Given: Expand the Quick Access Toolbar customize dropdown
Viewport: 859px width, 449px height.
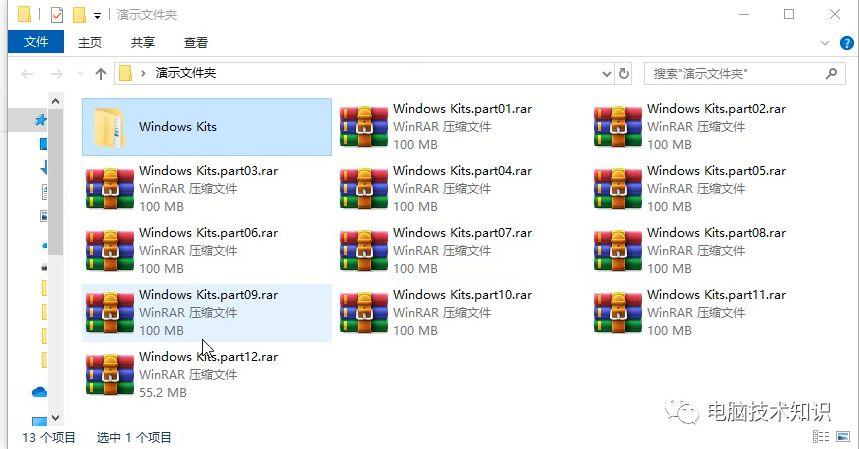Looking at the screenshot, I should coord(97,15).
